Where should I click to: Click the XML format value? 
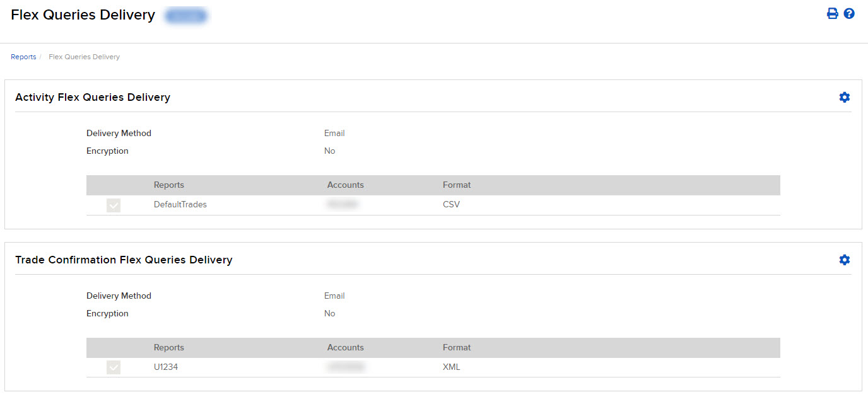pos(452,367)
